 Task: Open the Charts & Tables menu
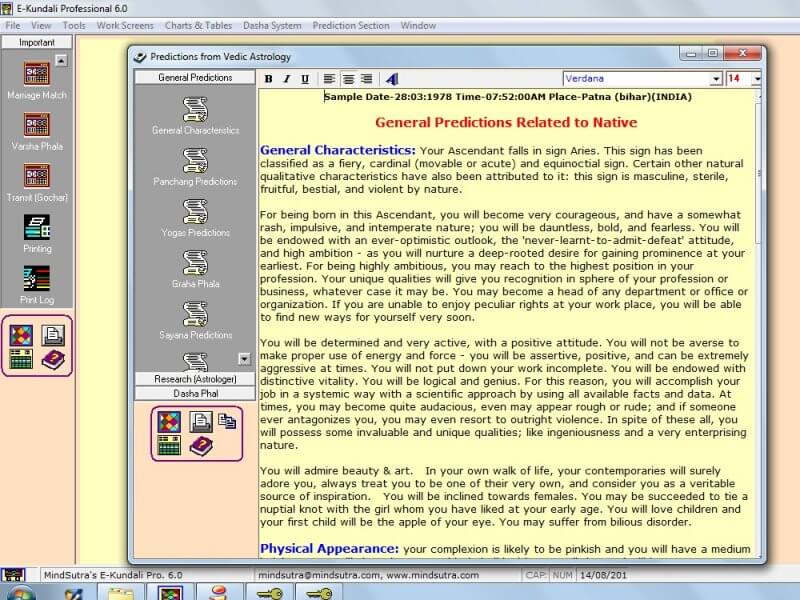click(198, 26)
